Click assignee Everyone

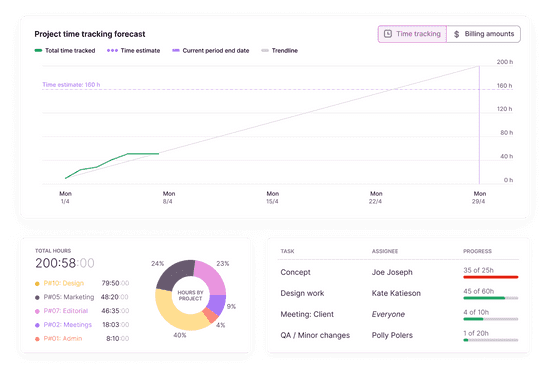click(388, 314)
